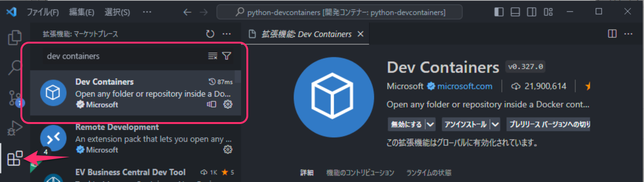
Task: Navigate forward with the right arrow
Action: (x=204, y=12)
